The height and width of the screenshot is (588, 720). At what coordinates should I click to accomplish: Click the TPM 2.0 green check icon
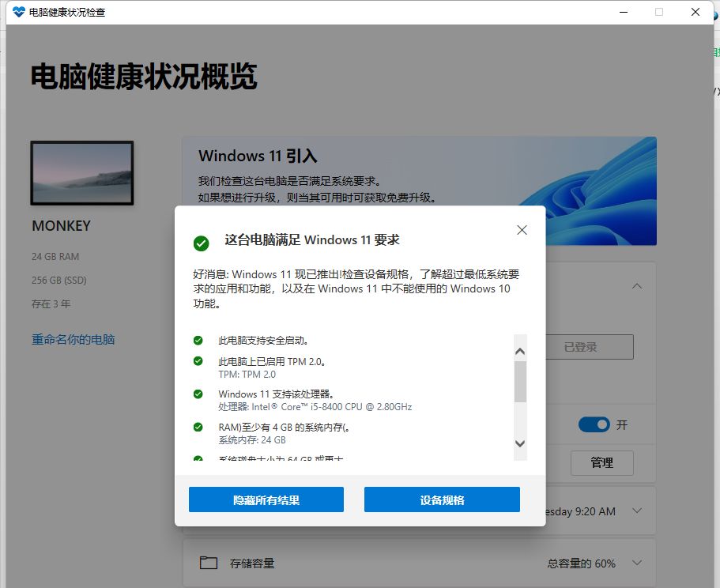[198, 361]
